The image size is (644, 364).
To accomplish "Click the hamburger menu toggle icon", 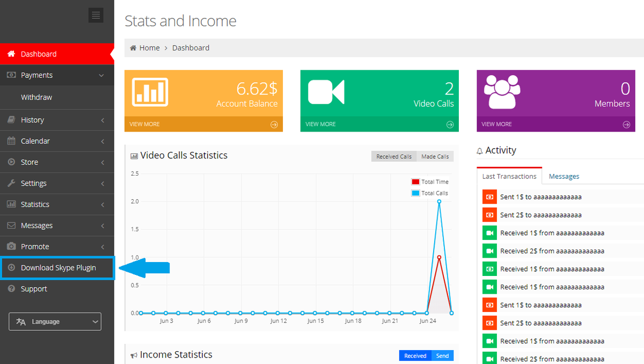I will click(x=96, y=15).
